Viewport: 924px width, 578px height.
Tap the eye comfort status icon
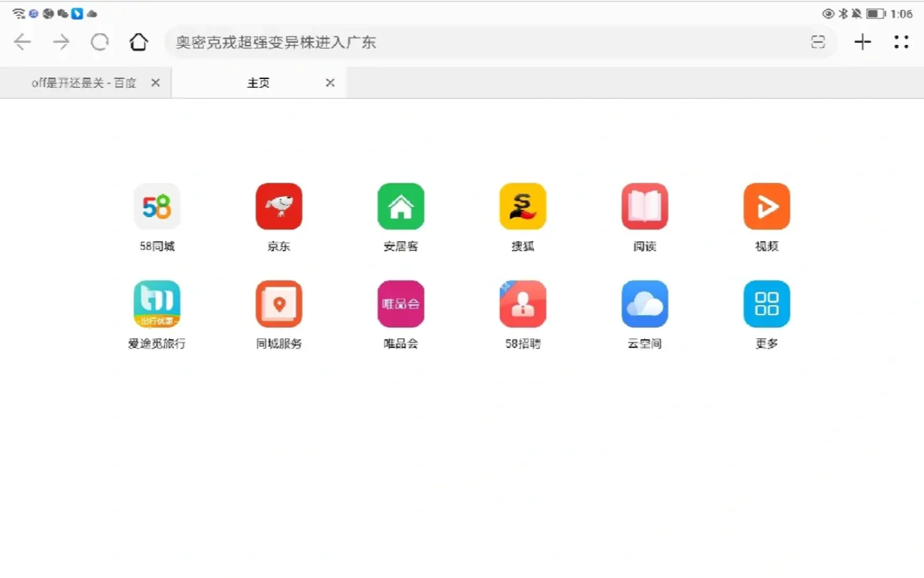[829, 14]
